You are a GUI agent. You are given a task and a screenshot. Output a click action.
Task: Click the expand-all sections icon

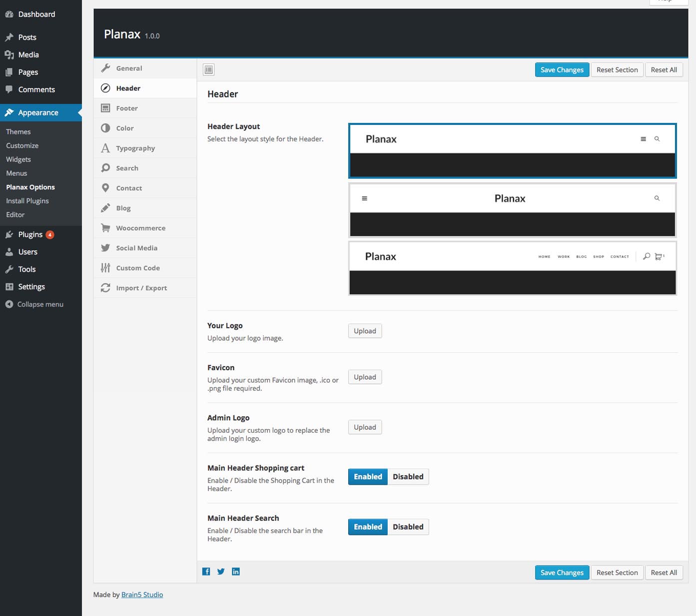(x=209, y=70)
